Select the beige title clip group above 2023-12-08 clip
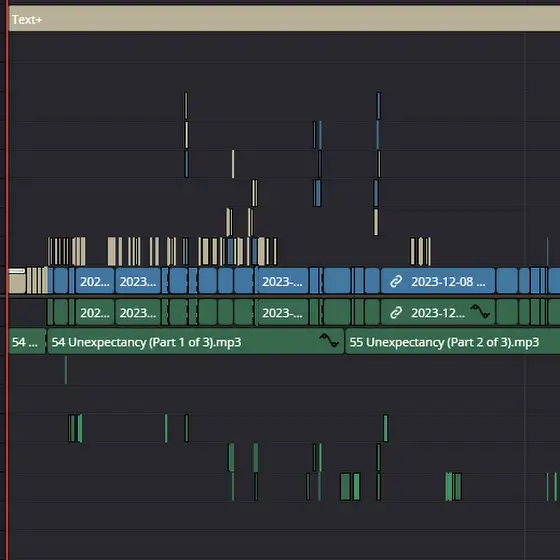The width and height of the screenshot is (560, 560). 420,251
